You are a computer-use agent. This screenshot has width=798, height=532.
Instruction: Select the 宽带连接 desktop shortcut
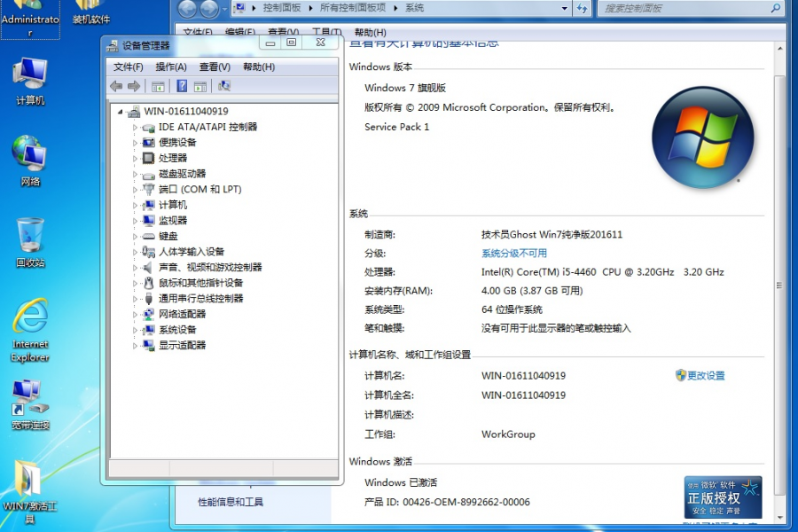pos(30,404)
